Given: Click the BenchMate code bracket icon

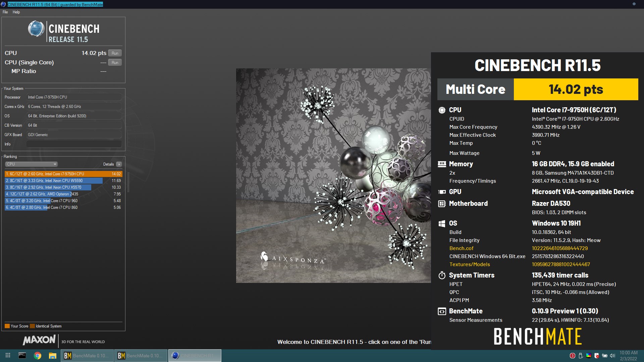Looking at the screenshot, I should click(442, 311).
